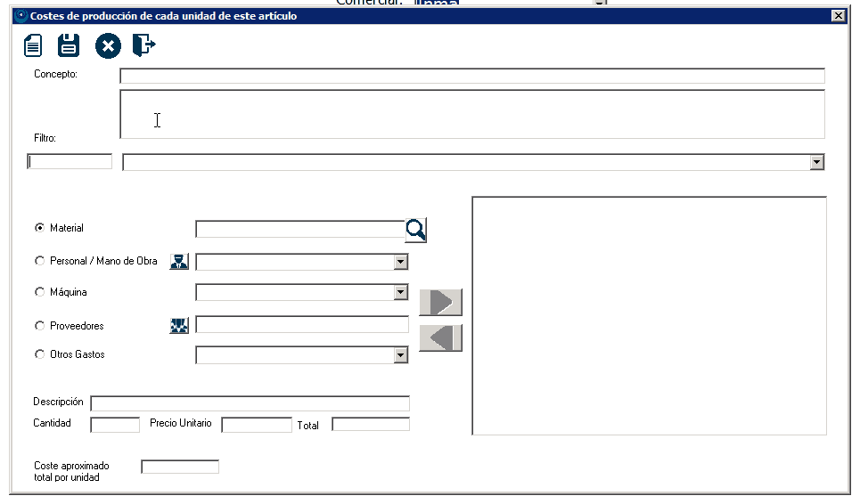Add item with right arrow button
Screen dimensions: 860x504
pyautogui.click(x=440, y=303)
